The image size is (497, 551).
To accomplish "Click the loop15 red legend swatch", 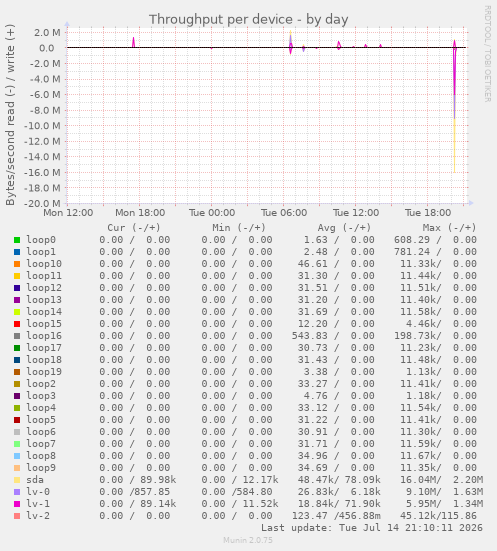I will 17,324.
